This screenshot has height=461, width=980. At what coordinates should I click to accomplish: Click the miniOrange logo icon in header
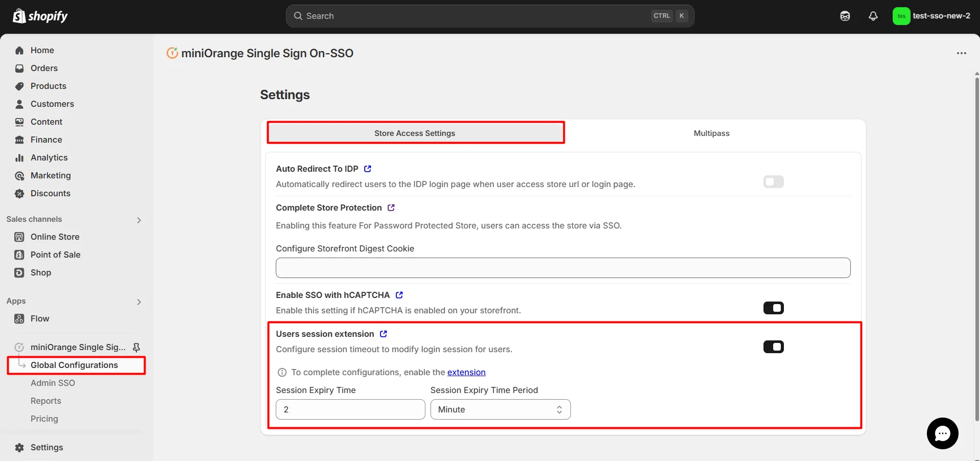[x=173, y=53]
